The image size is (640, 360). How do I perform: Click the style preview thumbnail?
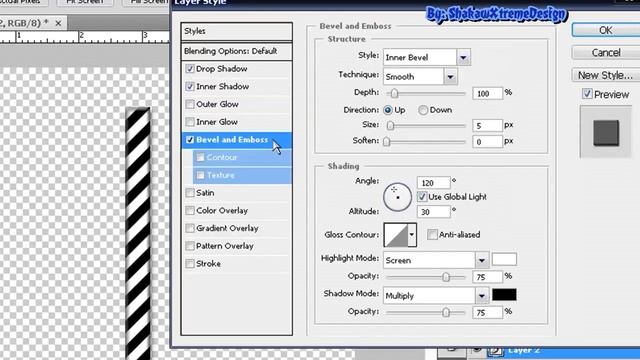tap(606, 133)
